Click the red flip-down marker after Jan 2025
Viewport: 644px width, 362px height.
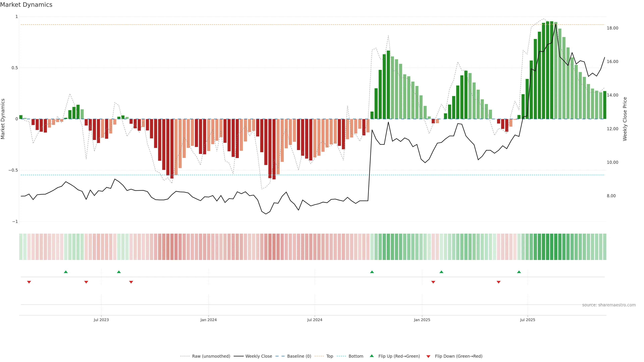coord(433,282)
